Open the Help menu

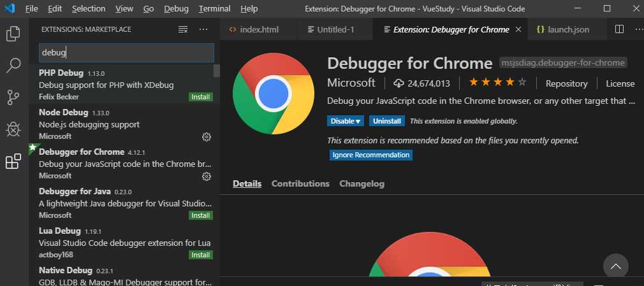249,8
